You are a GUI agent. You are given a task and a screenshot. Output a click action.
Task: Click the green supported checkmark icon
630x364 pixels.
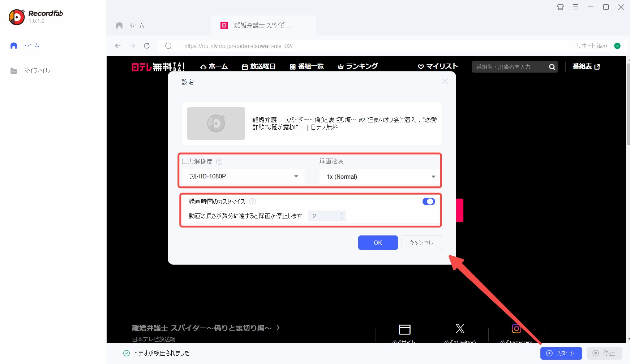coord(617,46)
